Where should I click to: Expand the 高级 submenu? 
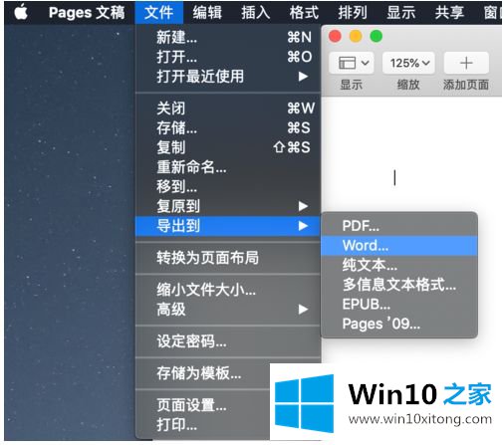pyautogui.click(x=228, y=310)
